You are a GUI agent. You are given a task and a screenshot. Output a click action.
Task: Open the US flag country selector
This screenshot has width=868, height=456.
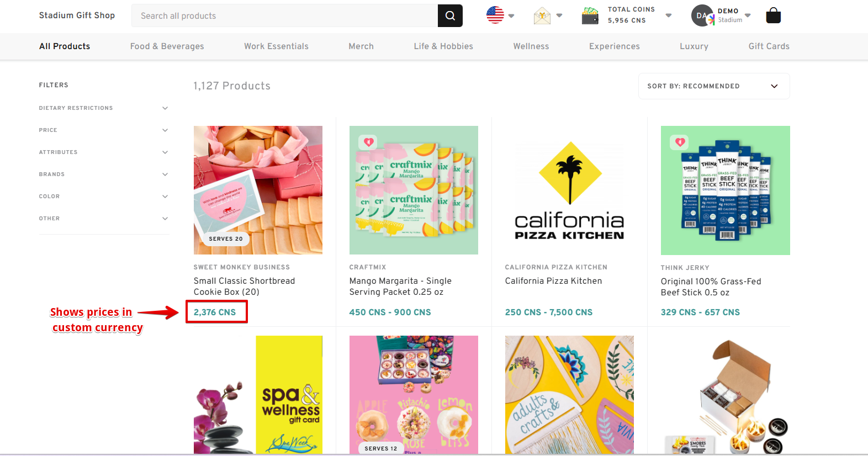coord(495,15)
